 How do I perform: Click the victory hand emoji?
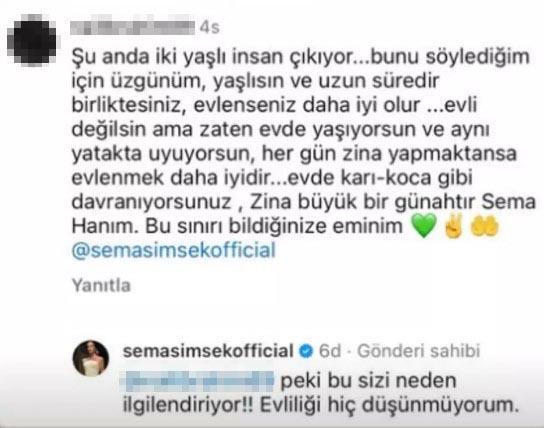(453, 225)
